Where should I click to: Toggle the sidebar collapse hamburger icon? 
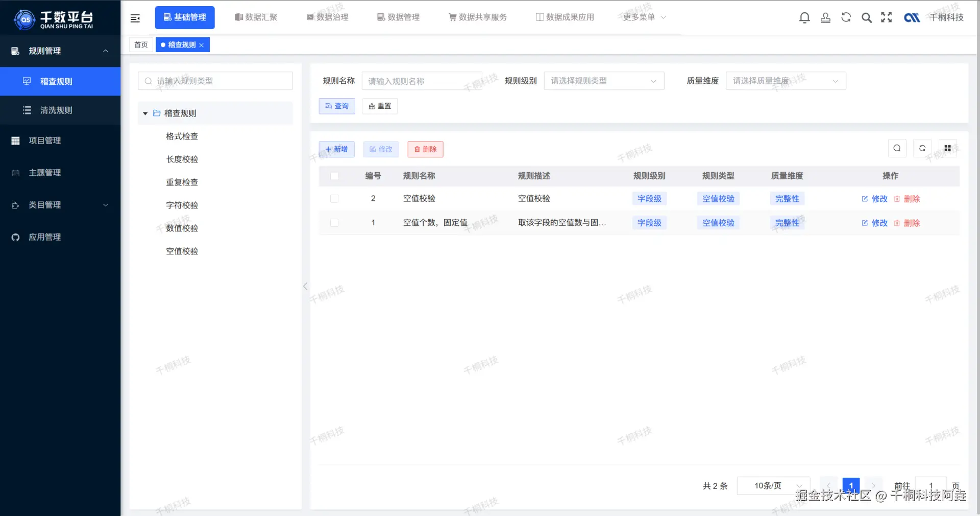pos(135,18)
